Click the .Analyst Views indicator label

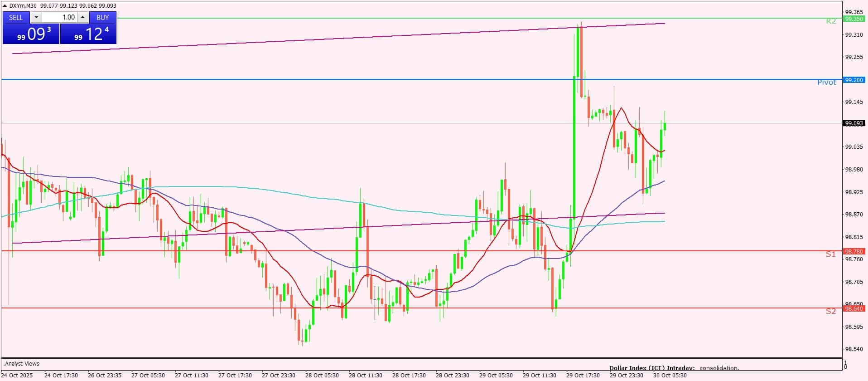[x=21, y=363]
